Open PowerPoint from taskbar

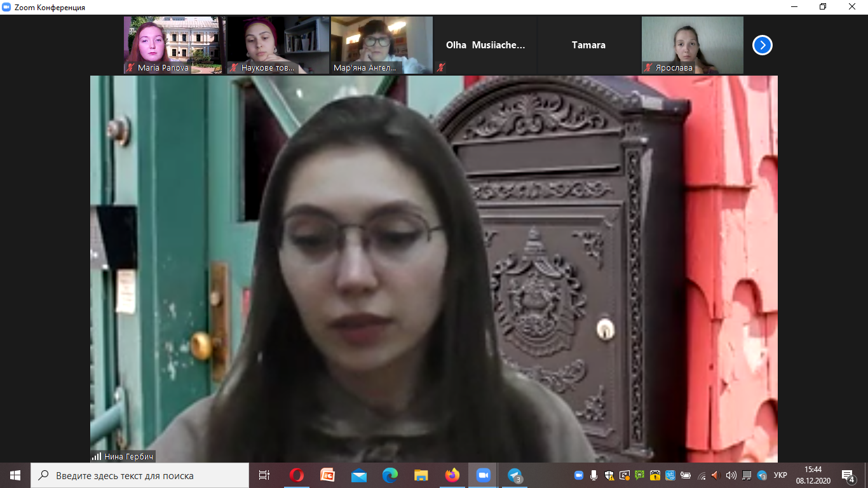point(328,475)
